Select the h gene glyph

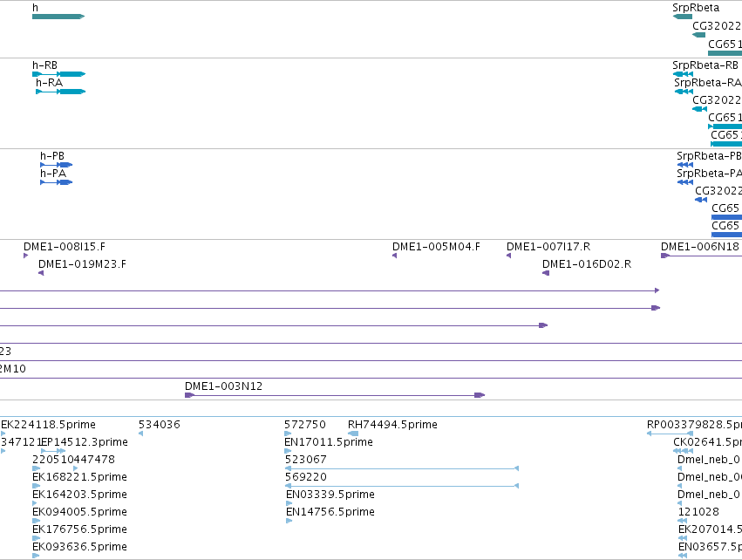[58, 17]
